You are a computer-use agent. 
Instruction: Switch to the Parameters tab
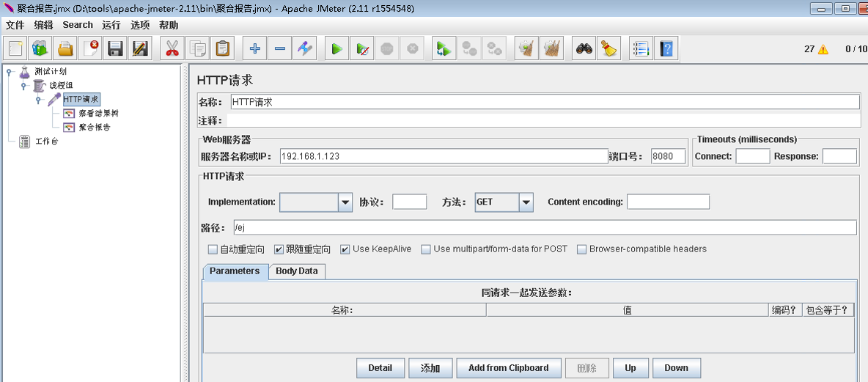[235, 271]
